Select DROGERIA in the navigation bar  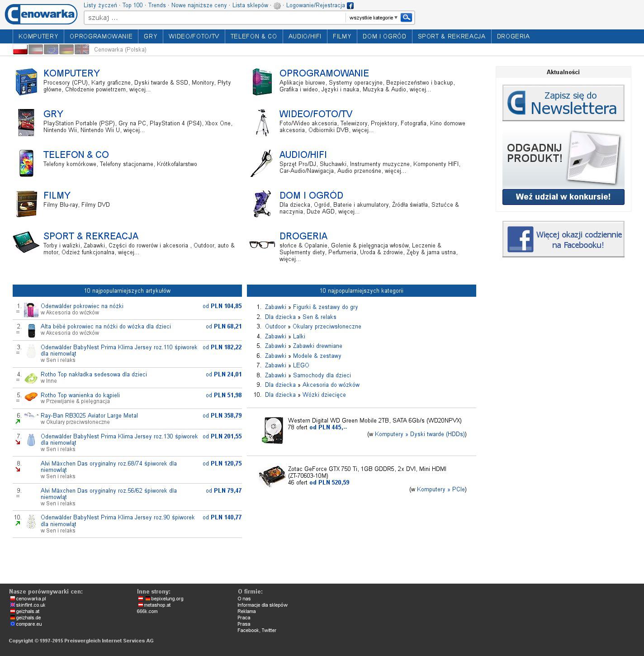coord(513,36)
